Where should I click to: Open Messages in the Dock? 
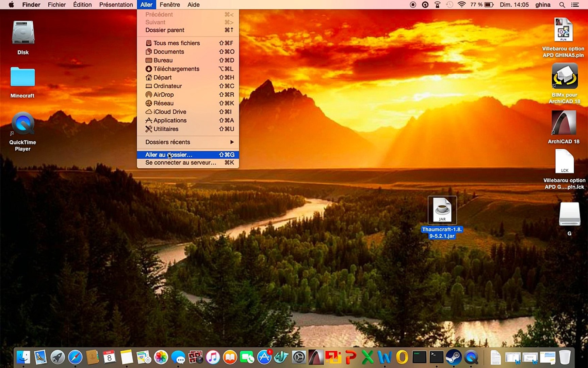(x=178, y=357)
